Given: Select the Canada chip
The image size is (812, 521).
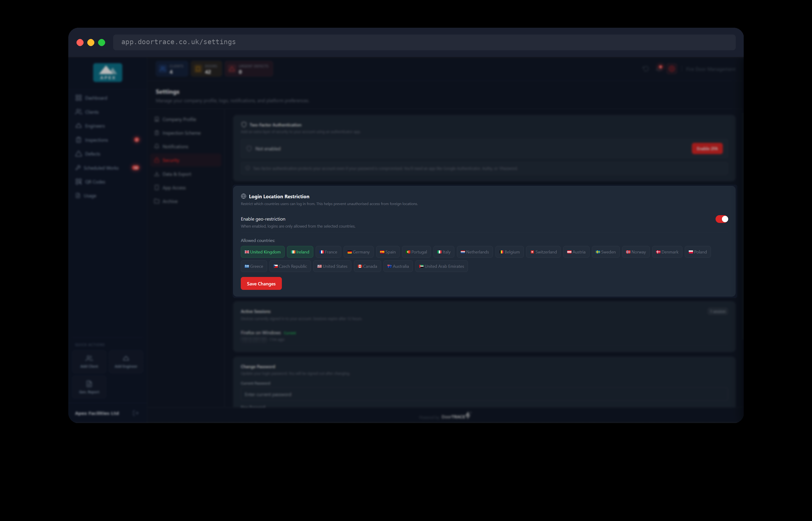Looking at the screenshot, I should point(368,266).
